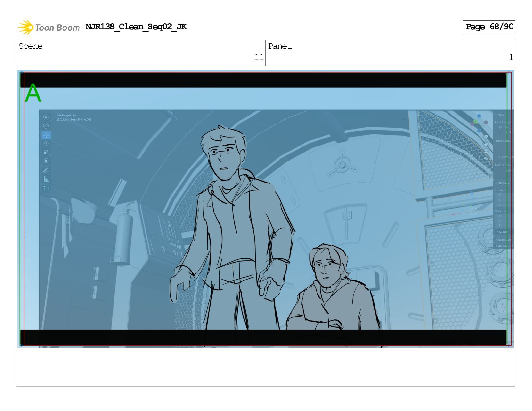Click the Mesh Frame.001 object text

(81, 120)
